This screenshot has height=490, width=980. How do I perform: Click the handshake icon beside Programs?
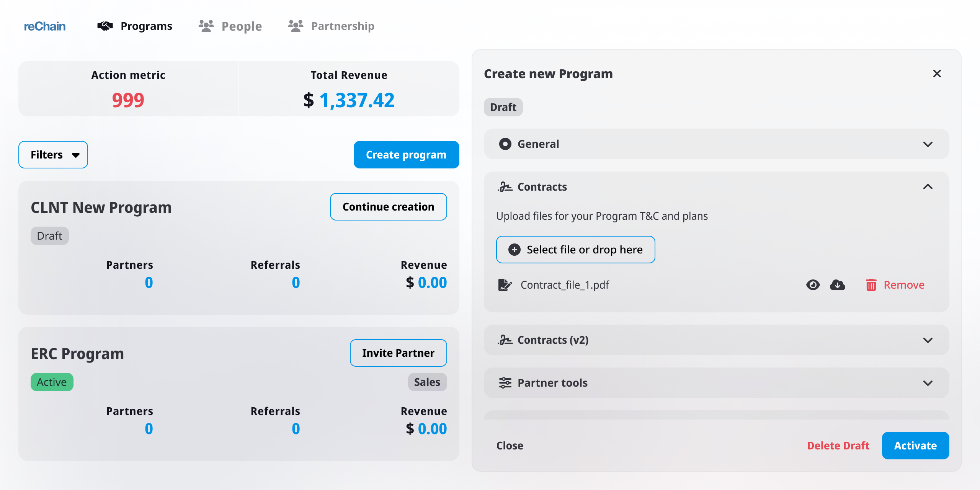tap(105, 26)
